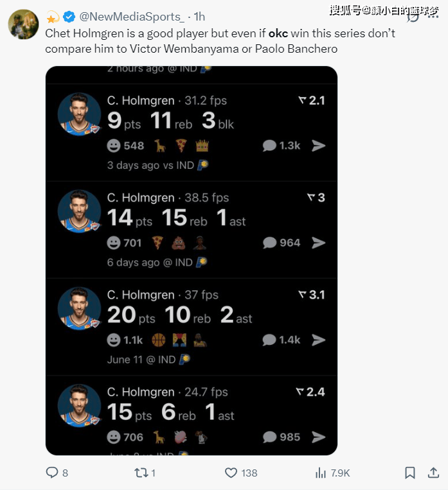Open the 1.3k comments on the 9 pts card
The width and height of the screenshot is (448, 490).
pyautogui.click(x=282, y=146)
